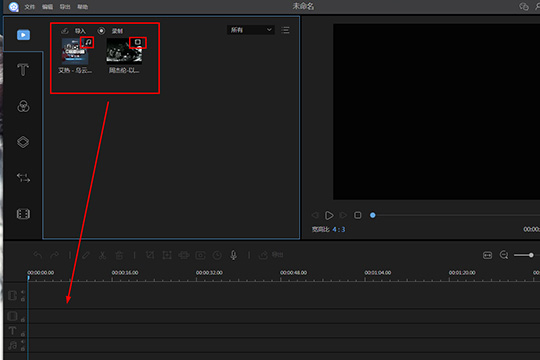The height and width of the screenshot is (360, 540).
Task: Toggle lock on the text track
Action: [23, 334]
